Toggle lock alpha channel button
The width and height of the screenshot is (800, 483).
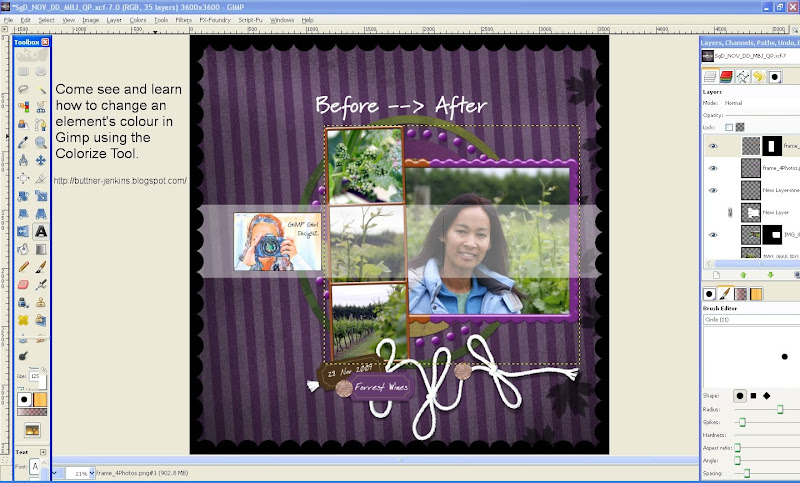coord(740,127)
